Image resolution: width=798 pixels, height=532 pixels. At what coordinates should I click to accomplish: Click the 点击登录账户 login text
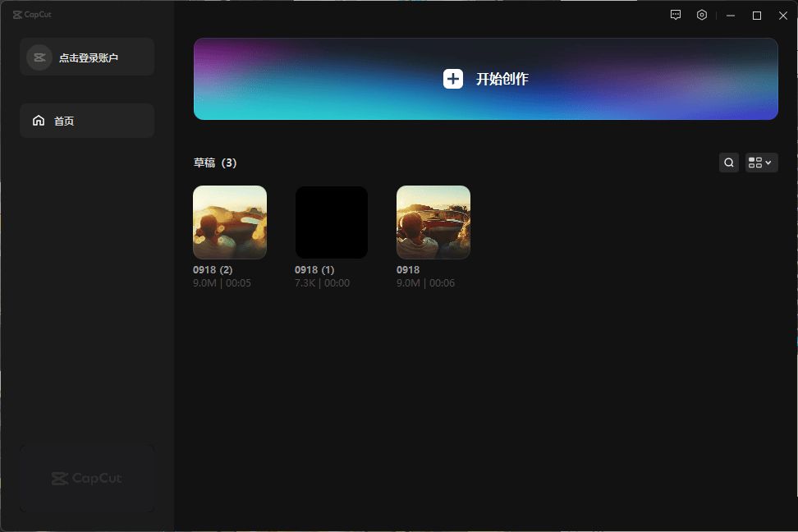tap(89, 58)
